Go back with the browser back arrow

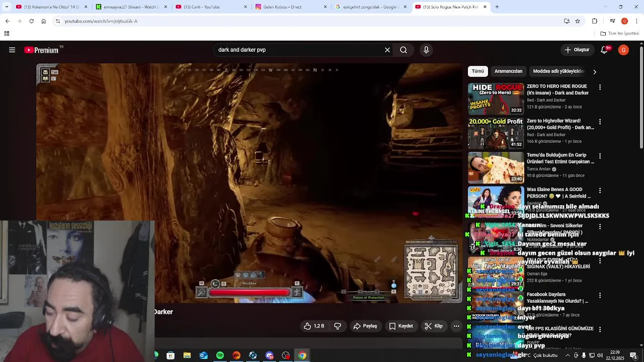tap(7, 21)
